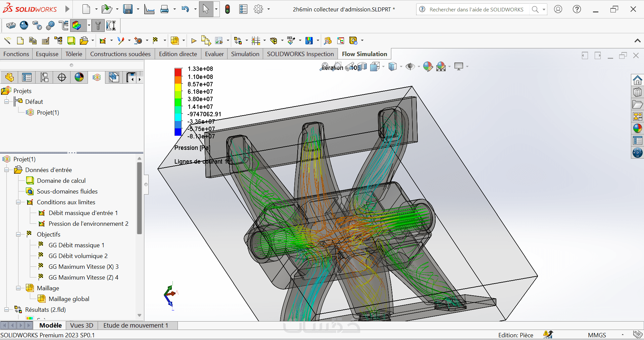Open the SOLIDWORKS help question mark
Viewport: 644px width, 340px height.
point(577,9)
